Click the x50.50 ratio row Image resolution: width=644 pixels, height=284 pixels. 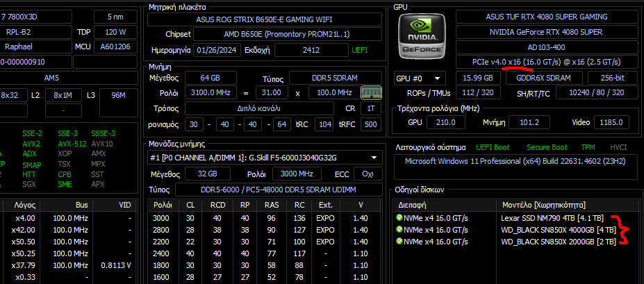[68, 242]
